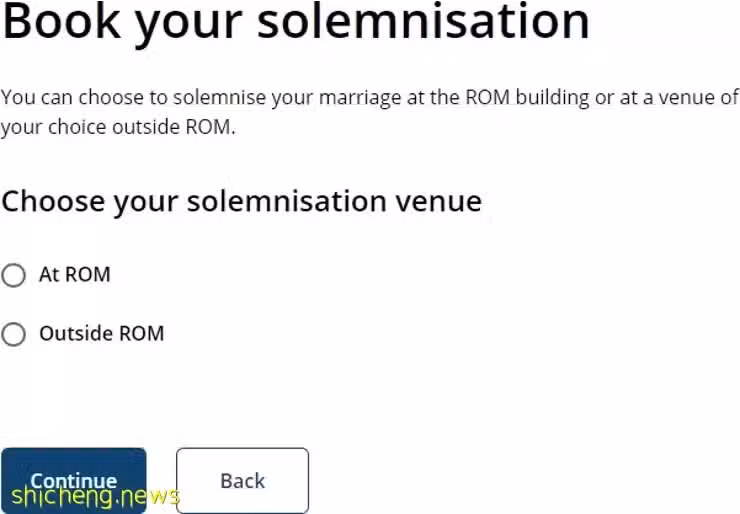
Task: Select the At ROM radio button
Action: [x=13, y=275]
